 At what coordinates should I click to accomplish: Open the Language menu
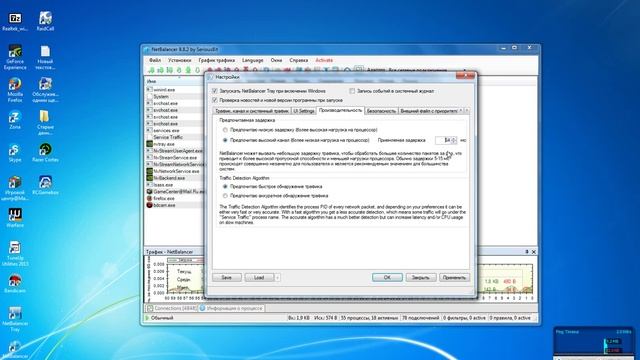[253, 60]
